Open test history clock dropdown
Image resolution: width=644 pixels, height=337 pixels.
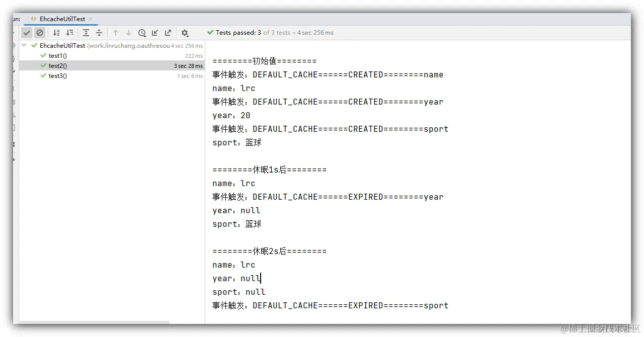142,33
